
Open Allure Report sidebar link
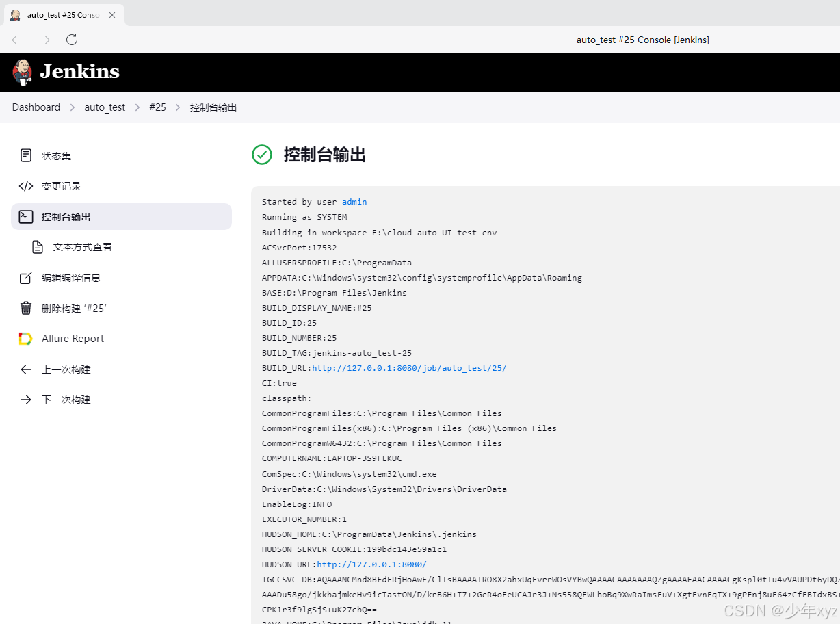pyautogui.click(x=121, y=338)
